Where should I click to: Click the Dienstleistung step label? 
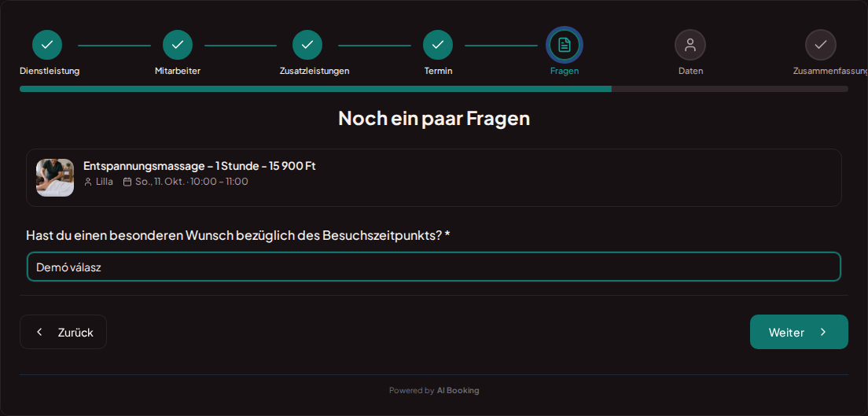click(50, 71)
